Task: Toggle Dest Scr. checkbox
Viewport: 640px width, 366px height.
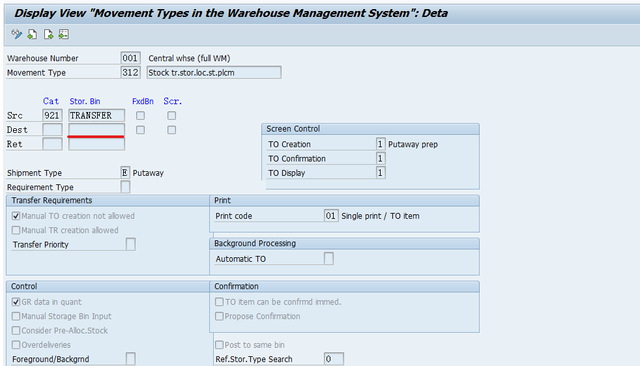Action: (x=171, y=130)
